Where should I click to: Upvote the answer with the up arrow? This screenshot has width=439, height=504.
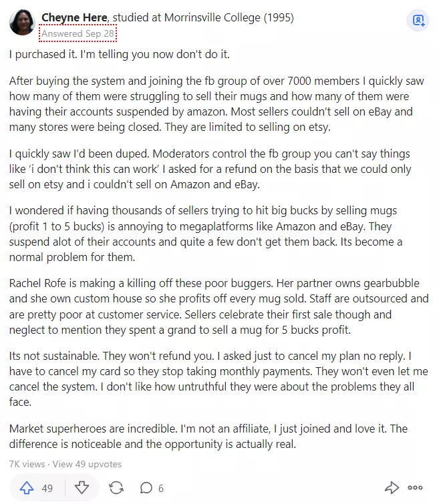(27, 488)
